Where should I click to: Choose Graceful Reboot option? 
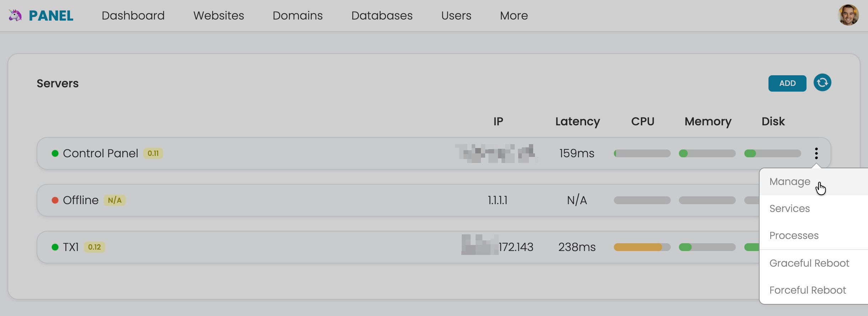click(x=809, y=263)
